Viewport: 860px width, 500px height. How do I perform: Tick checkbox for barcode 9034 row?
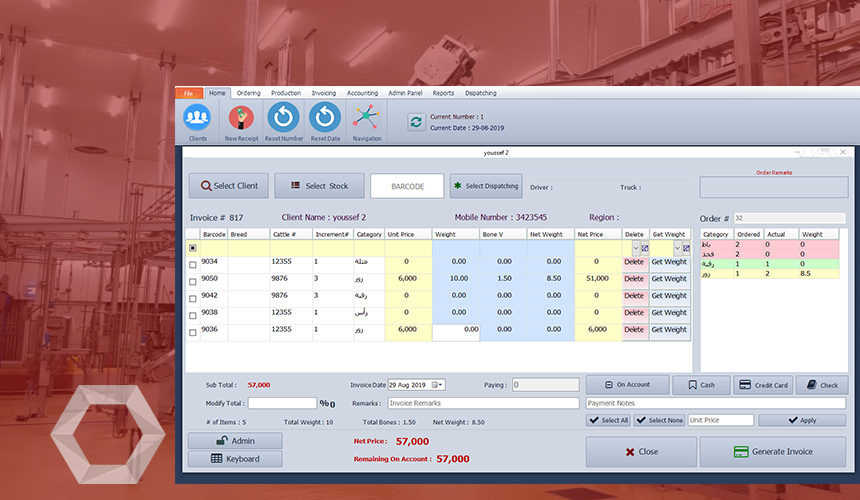pos(193,265)
